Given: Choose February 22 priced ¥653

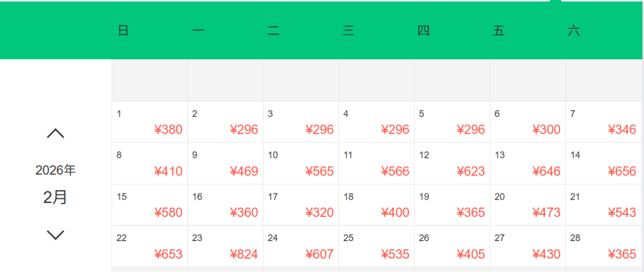Looking at the screenshot, I should (150, 246).
